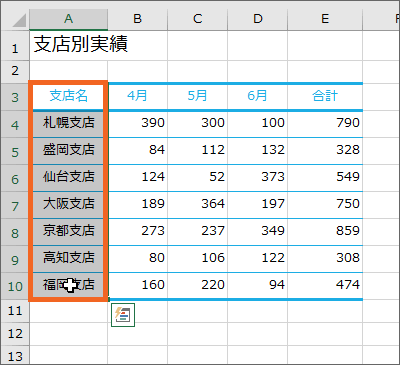Select row 11 header
This screenshot has height=365, width=400.
[15, 311]
